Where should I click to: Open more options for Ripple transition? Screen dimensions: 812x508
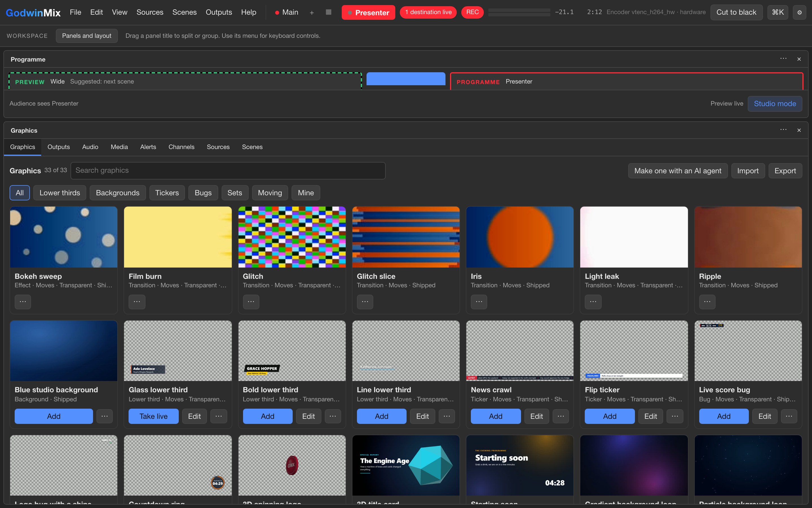(707, 302)
